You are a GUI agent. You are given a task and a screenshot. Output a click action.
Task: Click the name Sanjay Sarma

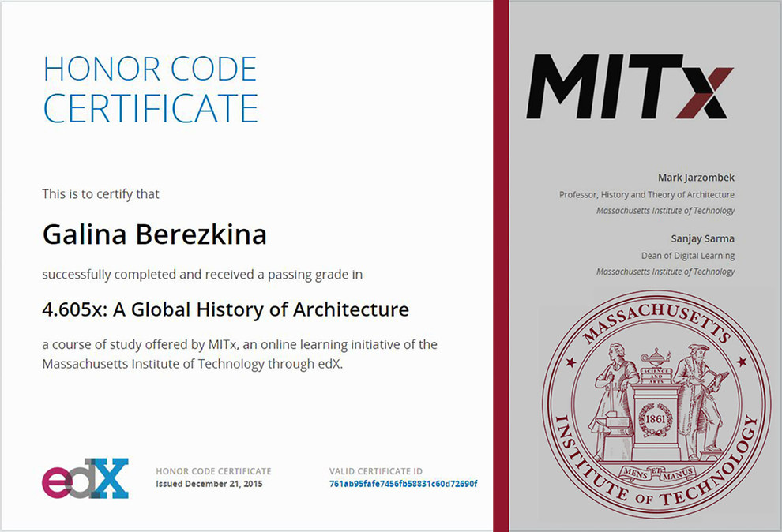click(702, 238)
